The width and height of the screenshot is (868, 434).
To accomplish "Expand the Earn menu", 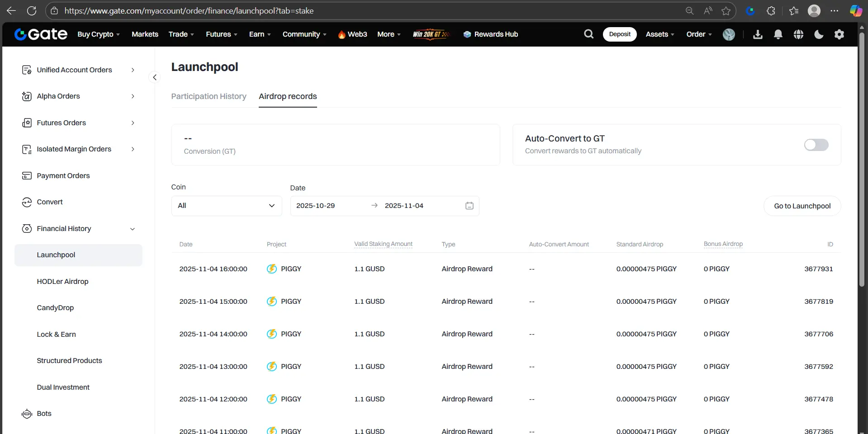I will pyautogui.click(x=260, y=34).
